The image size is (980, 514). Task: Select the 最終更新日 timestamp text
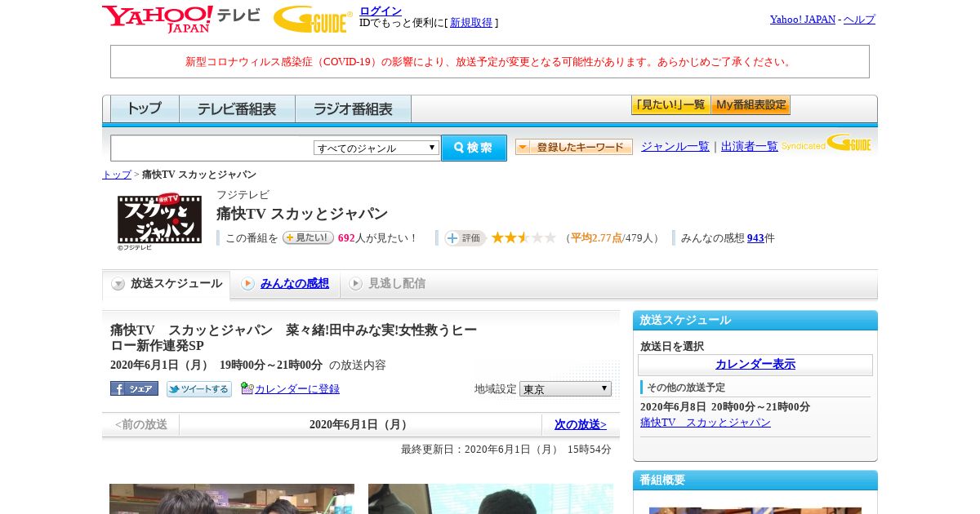pos(506,450)
